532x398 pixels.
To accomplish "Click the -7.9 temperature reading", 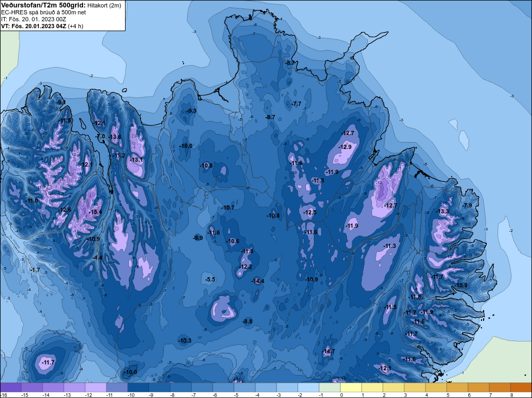I will pyautogui.click(x=467, y=205).
